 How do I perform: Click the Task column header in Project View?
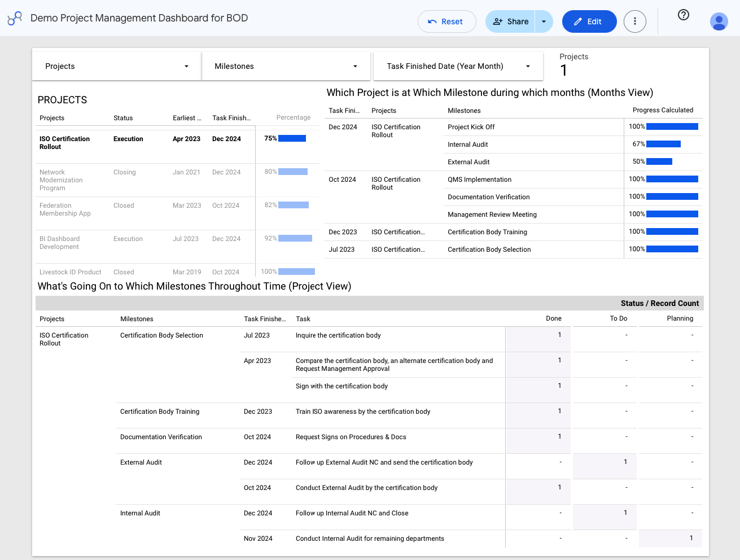coord(303,319)
